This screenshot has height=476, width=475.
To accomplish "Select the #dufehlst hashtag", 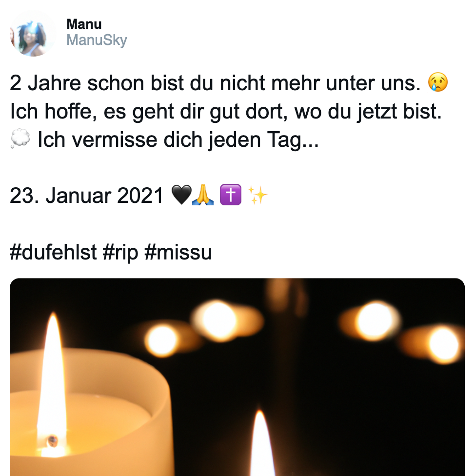I will 53,252.
